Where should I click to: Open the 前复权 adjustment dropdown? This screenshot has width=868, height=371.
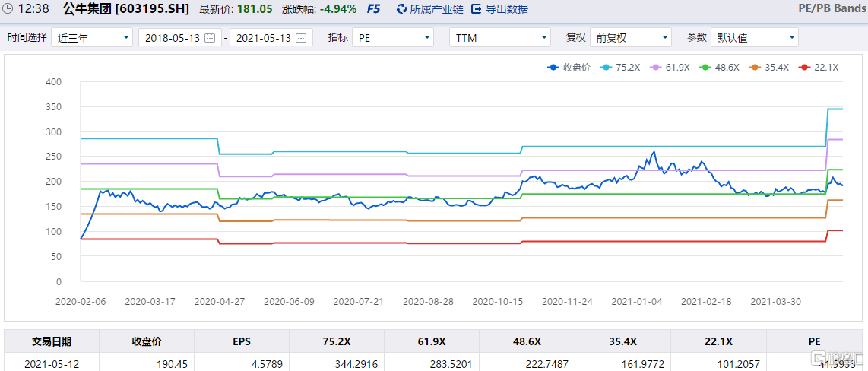[x=631, y=38]
